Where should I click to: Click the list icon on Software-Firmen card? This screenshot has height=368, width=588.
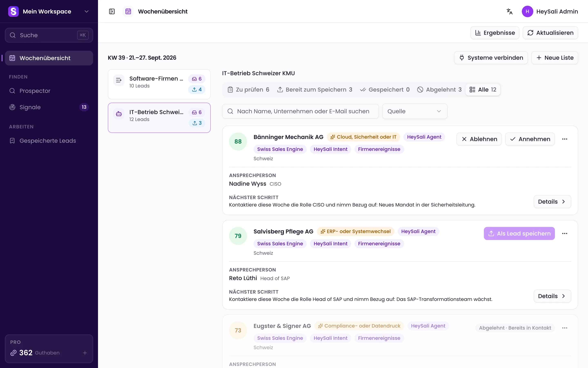[x=119, y=80]
